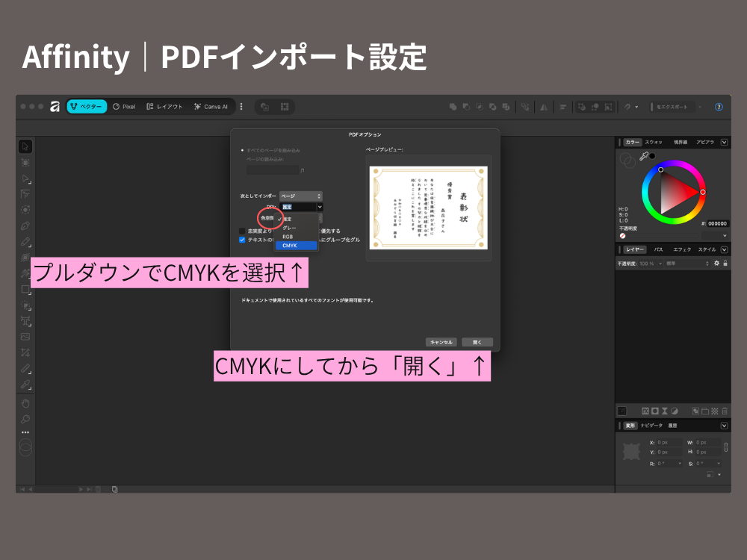Toggle layer lock icon

coord(725,264)
